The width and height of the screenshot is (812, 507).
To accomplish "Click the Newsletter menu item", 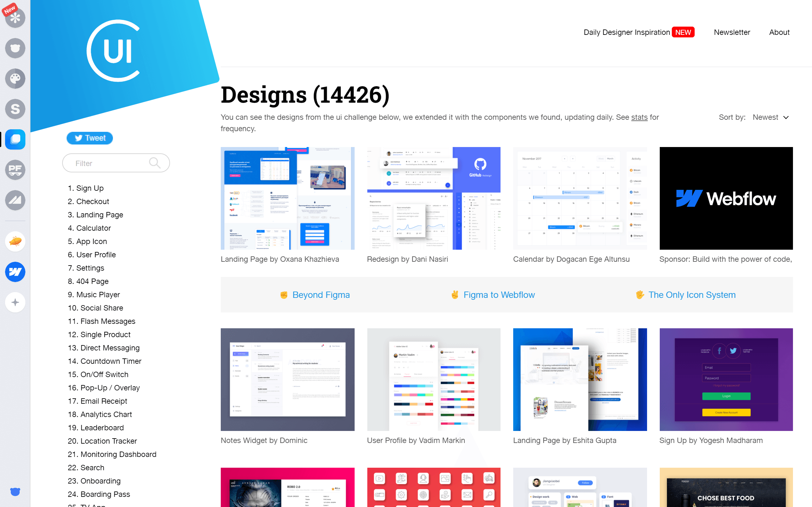I will point(731,32).
